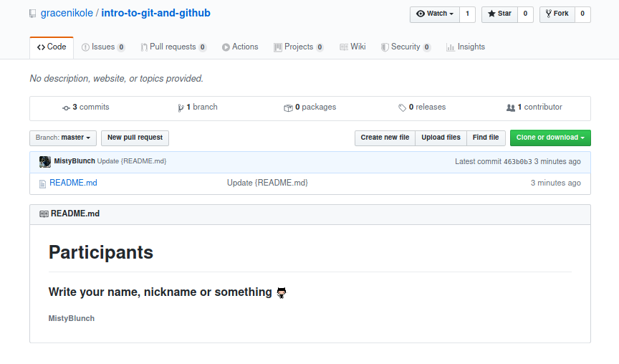View the 3 commits history
The height and width of the screenshot is (364, 619).
tap(86, 107)
